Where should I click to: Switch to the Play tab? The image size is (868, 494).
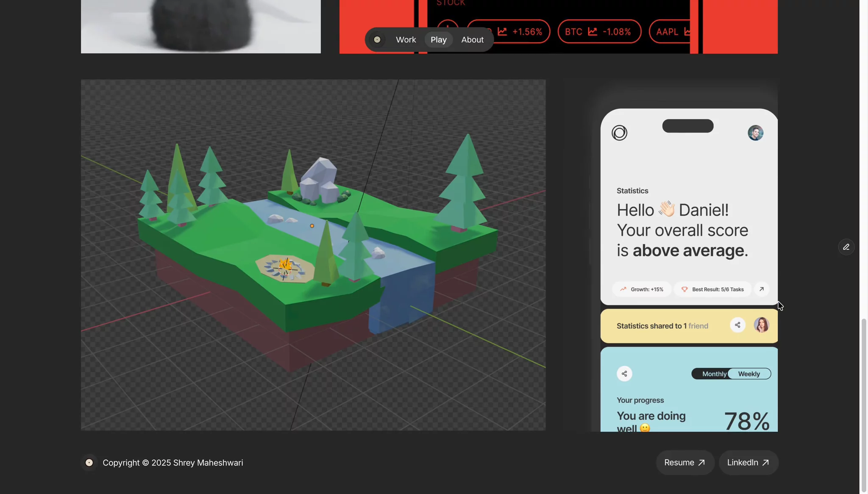pyautogui.click(x=439, y=40)
